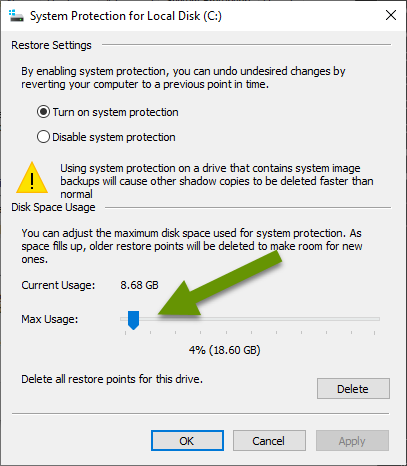Click the drive icon in title bar
This screenshot has width=407, height=466.
16,16
